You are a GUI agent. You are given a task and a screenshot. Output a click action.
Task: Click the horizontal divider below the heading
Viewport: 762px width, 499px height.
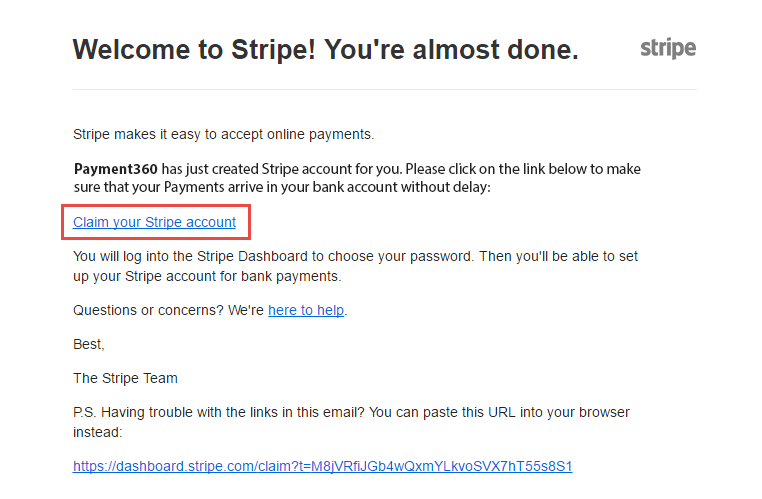[384, 90]
